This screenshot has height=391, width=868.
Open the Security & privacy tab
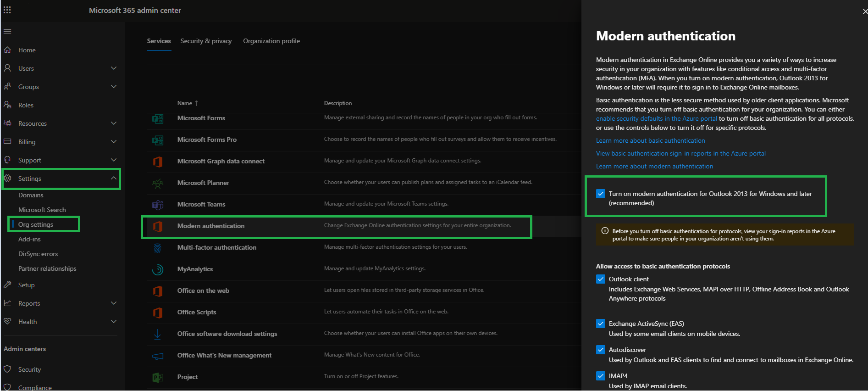[x=206, y=41]
